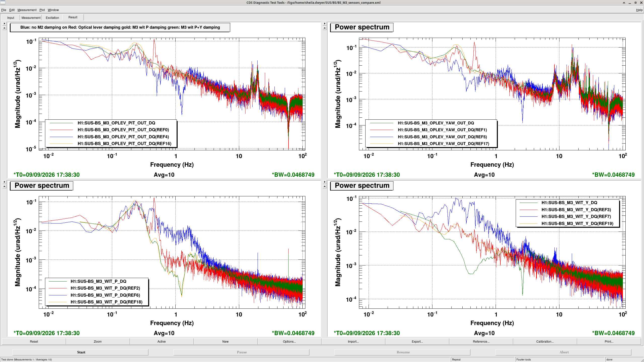
Task: Select REF16 entry in pitch legend
Action: tap(124, 144)
